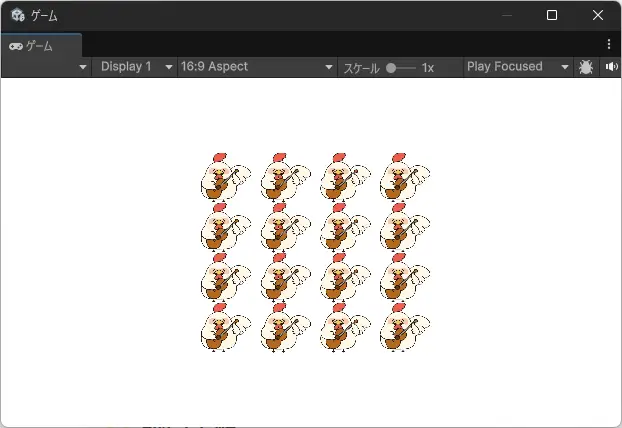This screenshot has width=622, height=428.
Task: Open the three-dot tab options menu
Action: click(609, 44)
